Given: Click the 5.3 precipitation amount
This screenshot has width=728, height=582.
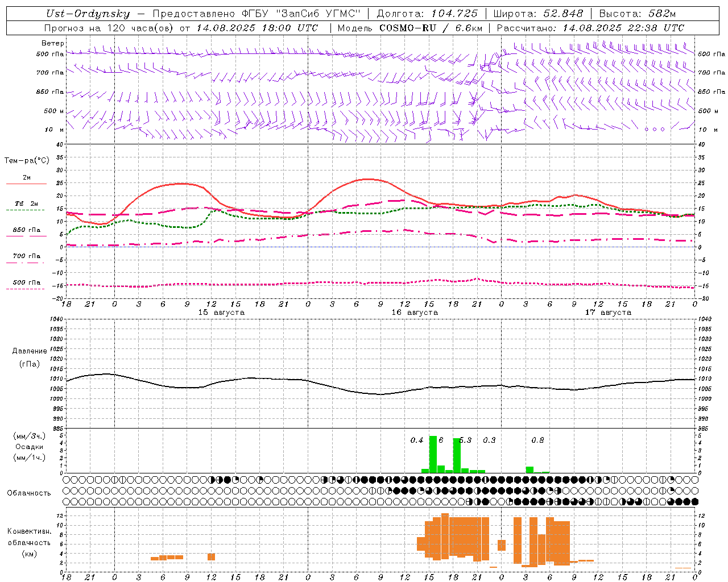Looking at the screenshot, I should [465, 440].
